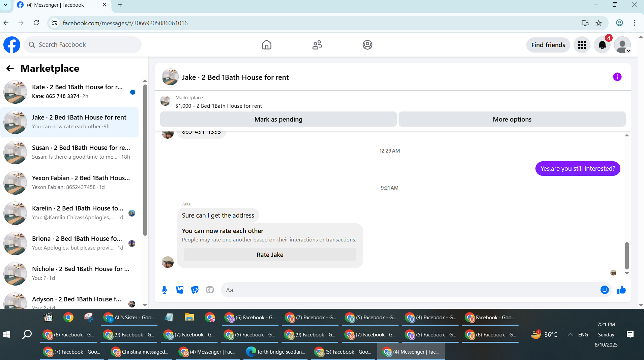
Task: Click the $1,000 listing title link
Action: click(x=218, y=106)
